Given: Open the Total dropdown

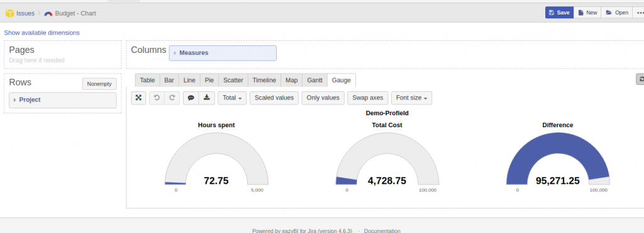Looking at the screenshot, I should 232,98.
